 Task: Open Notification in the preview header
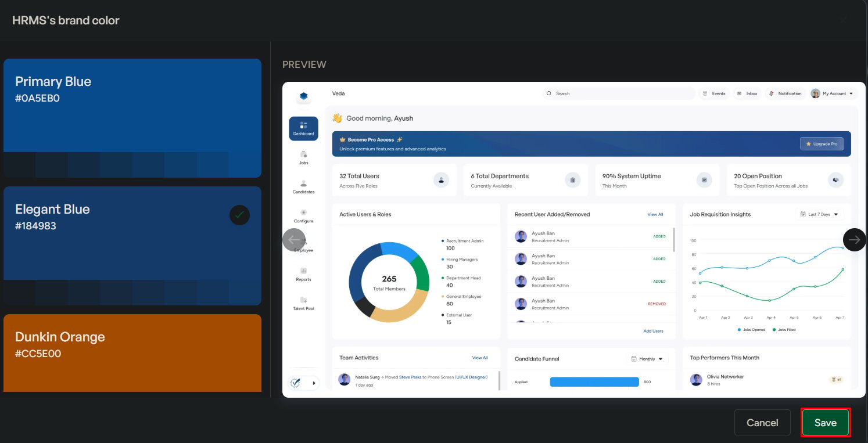click(785, 93)
